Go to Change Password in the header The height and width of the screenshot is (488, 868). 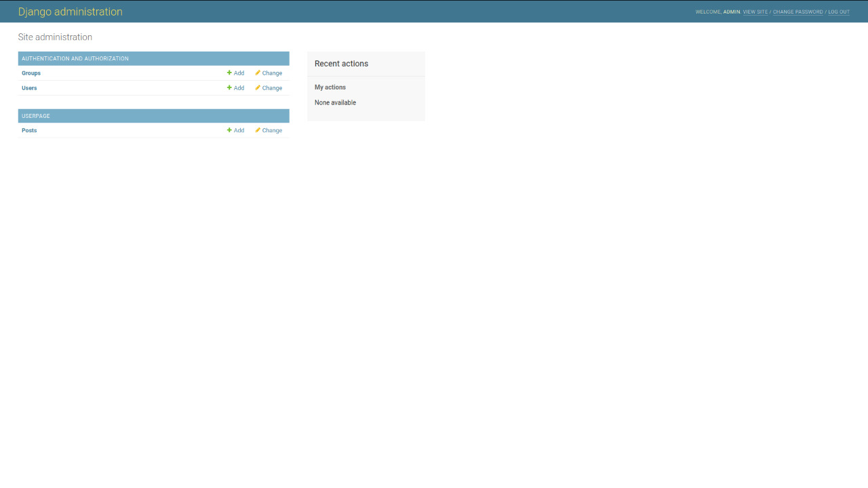[797, 12]
